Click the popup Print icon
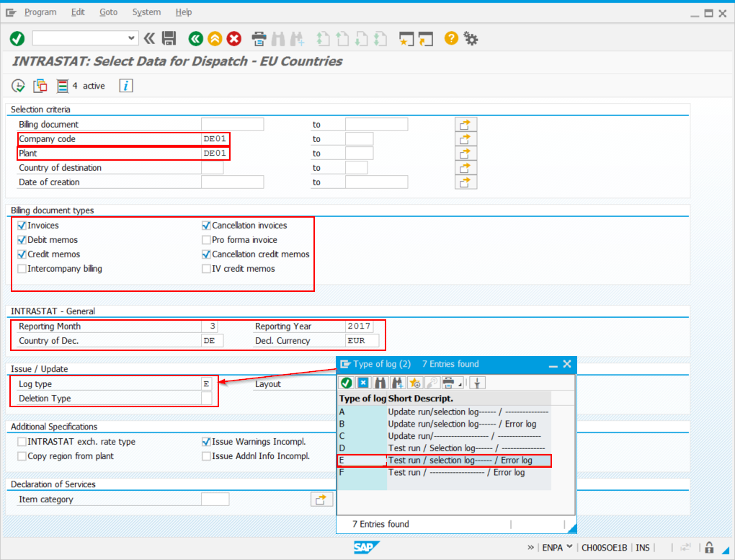The width and height of the screenshot is (735, 560). point(449,383)
